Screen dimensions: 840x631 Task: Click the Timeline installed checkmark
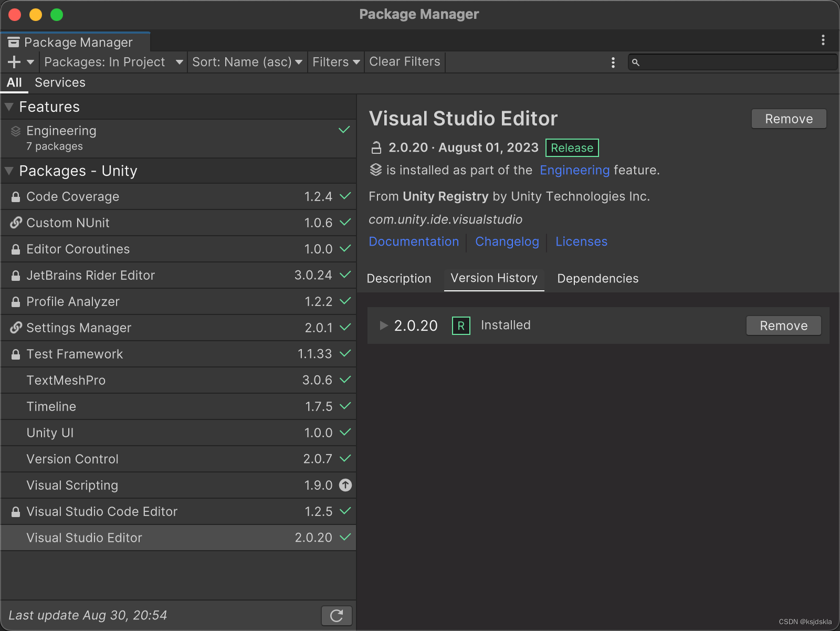click(x=345, y=406)
